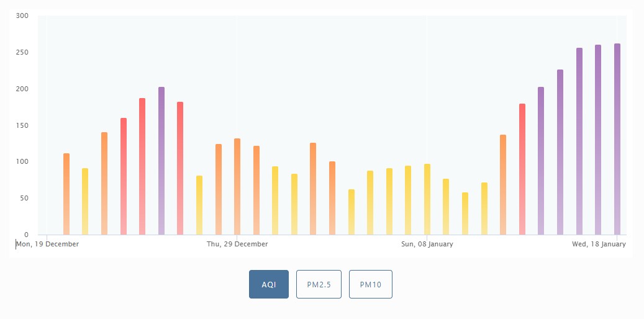Screen dimensions: 644x319
Task: Click the 300 label on the y-axis
Action: click(22, 16)
